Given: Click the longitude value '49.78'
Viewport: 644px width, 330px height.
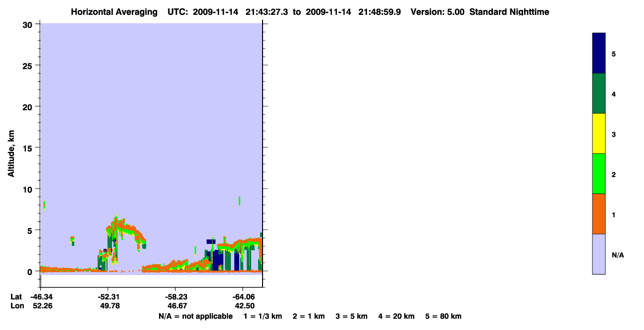Looking at the screenshot, I should click(110, 306).
